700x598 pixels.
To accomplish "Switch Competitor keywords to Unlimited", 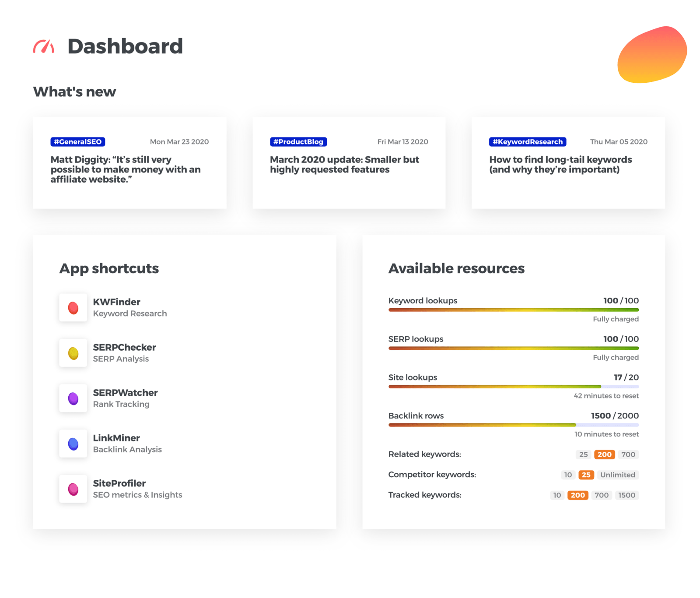I will 617,475.
